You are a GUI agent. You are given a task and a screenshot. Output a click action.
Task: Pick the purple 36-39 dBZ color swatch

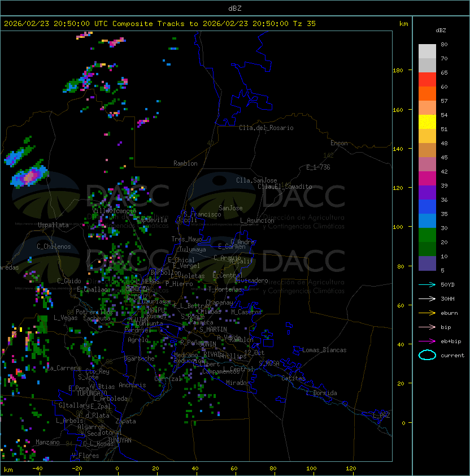pyautogui.click(x=427, y=193)
